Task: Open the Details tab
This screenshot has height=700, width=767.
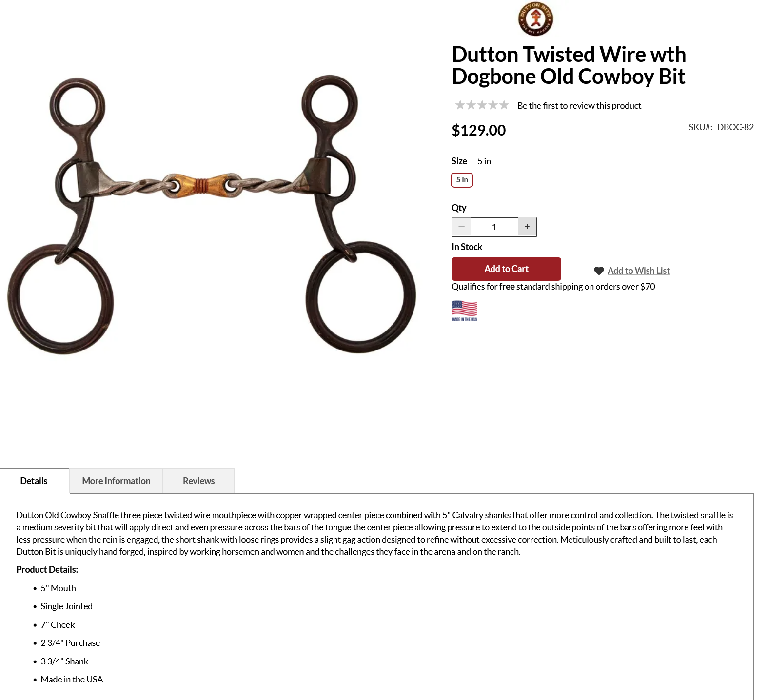Action: (34, 481)
